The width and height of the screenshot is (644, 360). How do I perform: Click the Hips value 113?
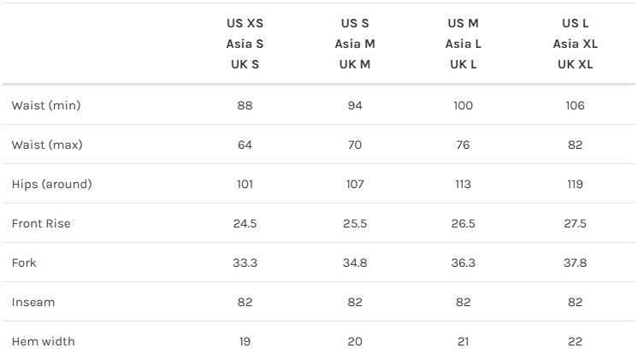[x=464, y=185]
